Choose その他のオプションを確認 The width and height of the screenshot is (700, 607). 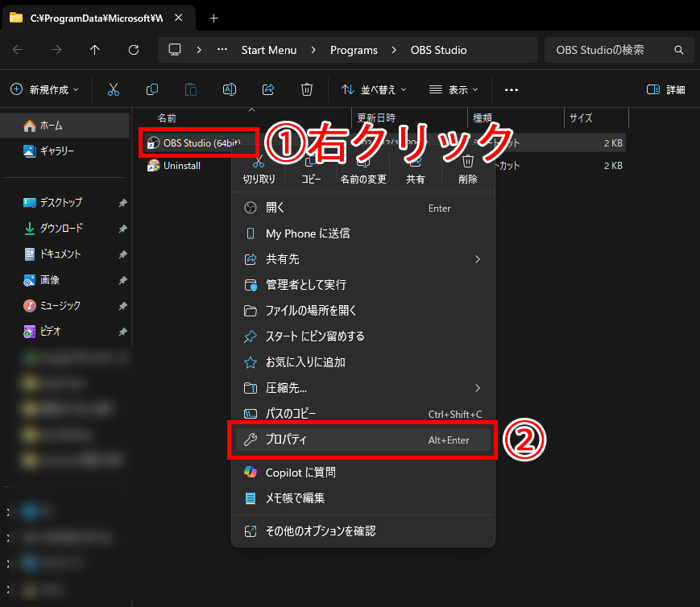pos(363,531)
